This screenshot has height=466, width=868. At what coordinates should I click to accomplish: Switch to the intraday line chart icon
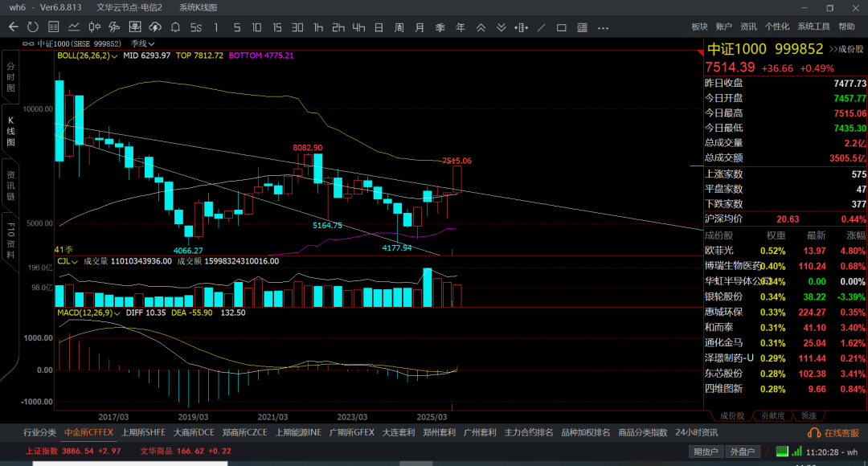[74, 27]
